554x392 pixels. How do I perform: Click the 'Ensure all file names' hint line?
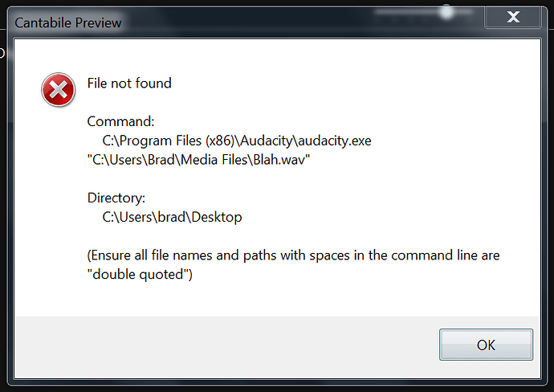point(293,255)
